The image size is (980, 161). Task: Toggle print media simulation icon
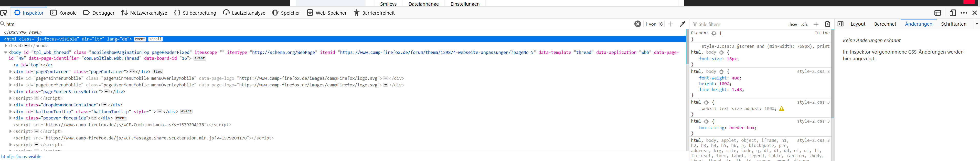[827, 24]
